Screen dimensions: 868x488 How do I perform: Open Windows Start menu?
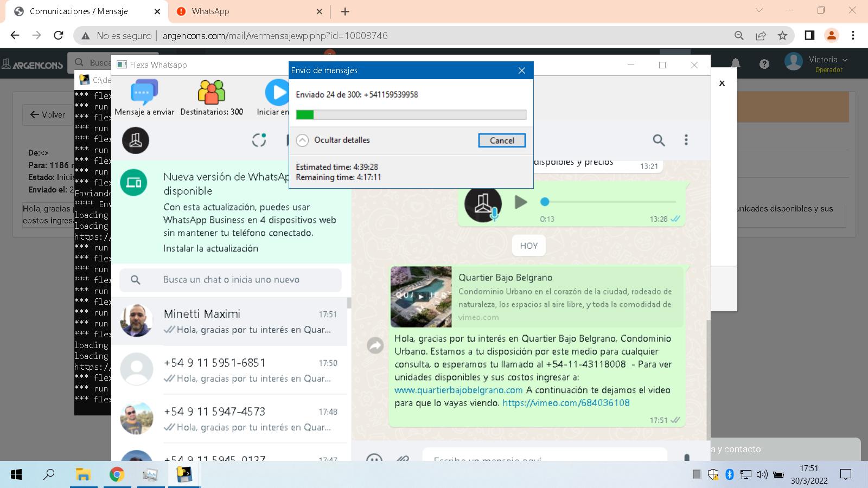tap(16, 475)
